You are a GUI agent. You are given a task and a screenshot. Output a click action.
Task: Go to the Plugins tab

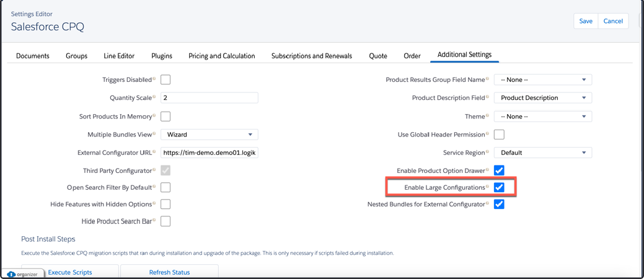(161, 56)
